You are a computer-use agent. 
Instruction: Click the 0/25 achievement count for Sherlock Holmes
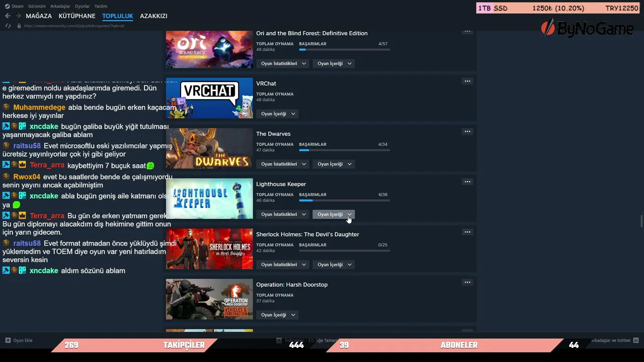pyautogui.click(x=383, y=245)
